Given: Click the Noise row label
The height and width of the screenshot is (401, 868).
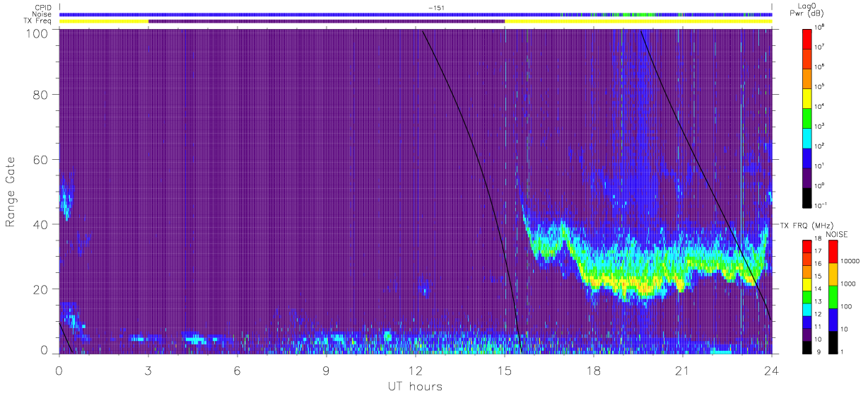Looking at the screenshot, I should tap(42, 14).
